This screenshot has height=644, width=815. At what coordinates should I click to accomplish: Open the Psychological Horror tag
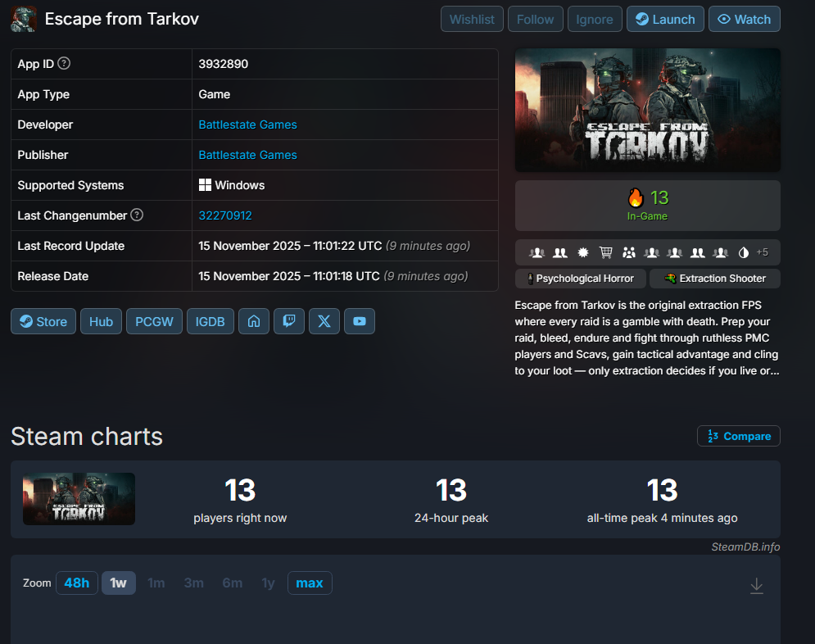(x=581, y=279)
